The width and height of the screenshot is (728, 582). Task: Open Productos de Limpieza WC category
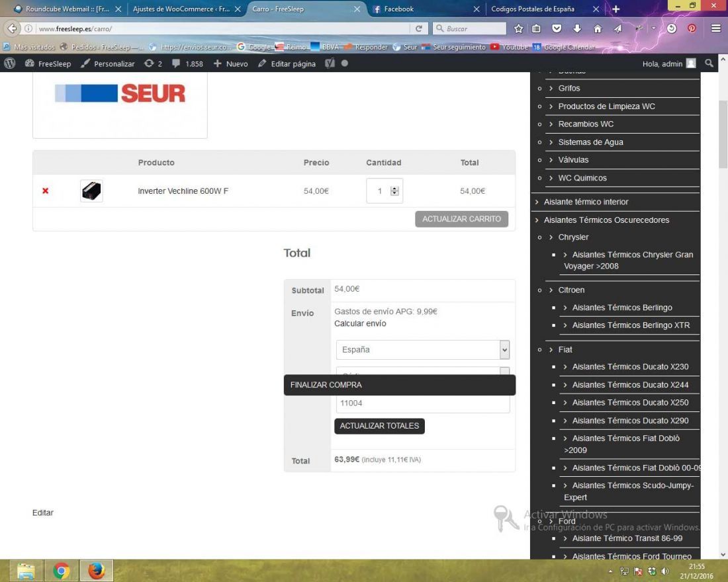point(606,106)
